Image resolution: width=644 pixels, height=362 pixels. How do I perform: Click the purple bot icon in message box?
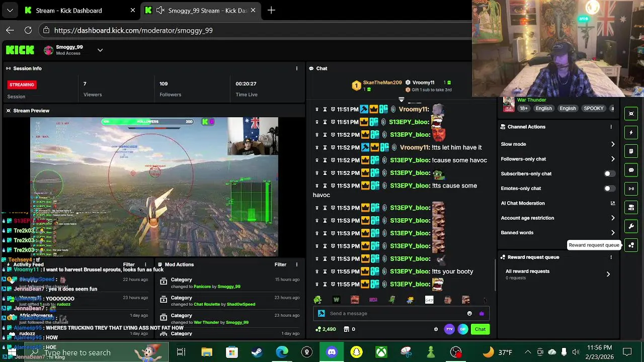coord(481,313)
